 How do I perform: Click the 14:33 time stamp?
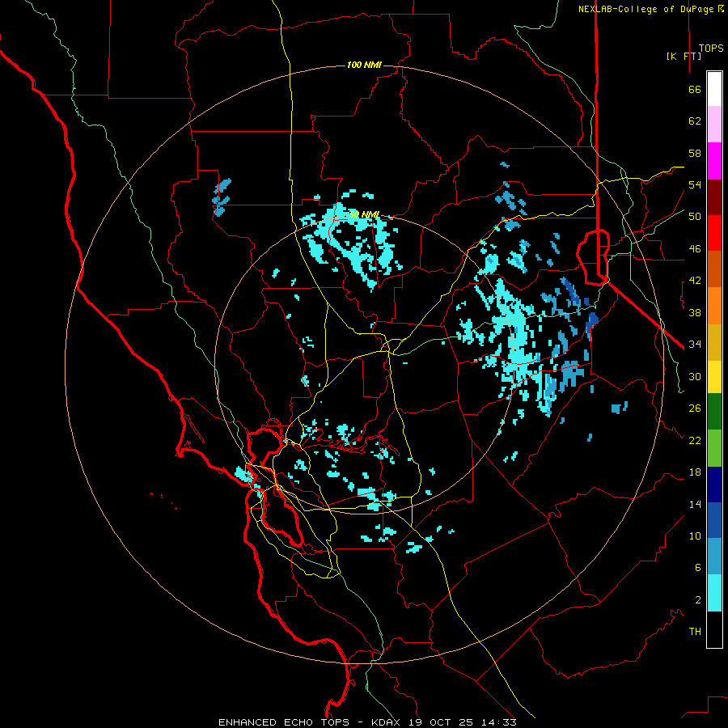coord(498,722)
